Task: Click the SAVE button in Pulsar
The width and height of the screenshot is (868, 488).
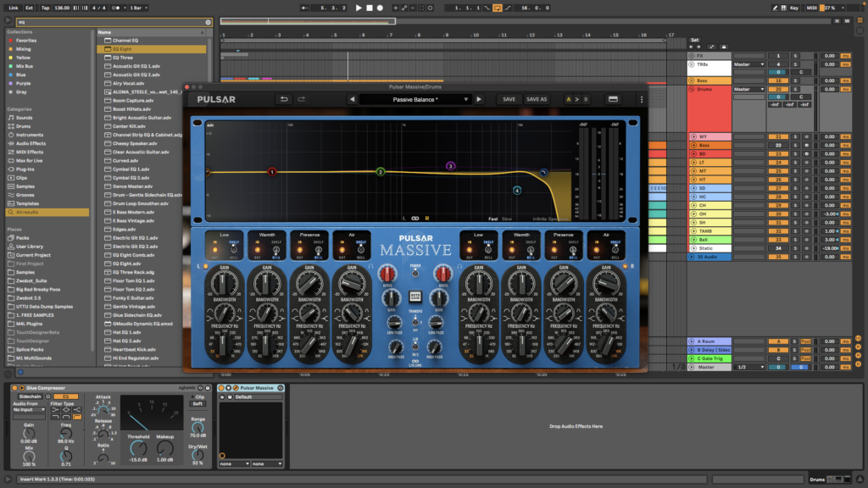Action: click(x=509, y=100)
